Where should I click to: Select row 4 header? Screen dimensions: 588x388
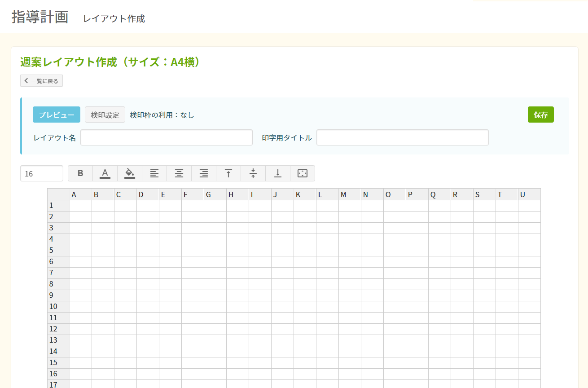point(58,239)
